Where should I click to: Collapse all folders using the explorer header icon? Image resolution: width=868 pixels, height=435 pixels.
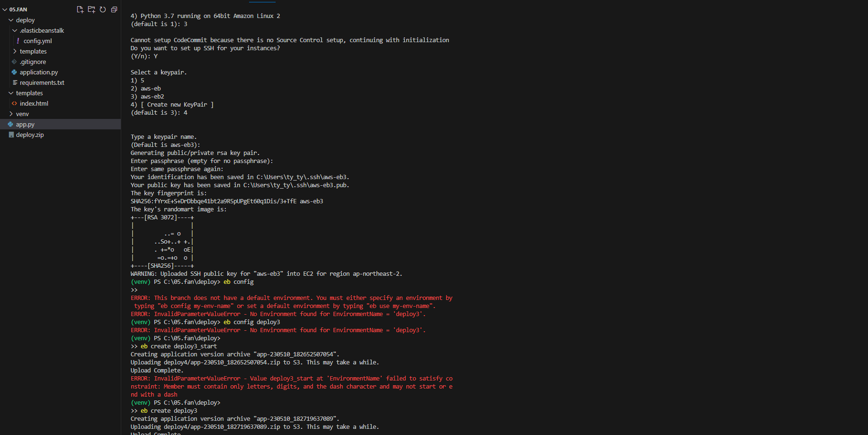tap(114, 9)
